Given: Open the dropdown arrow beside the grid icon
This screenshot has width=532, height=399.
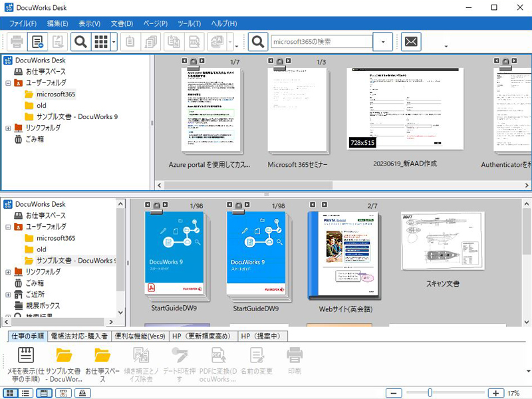Looking at the screenshot, I should coord(114,42).
